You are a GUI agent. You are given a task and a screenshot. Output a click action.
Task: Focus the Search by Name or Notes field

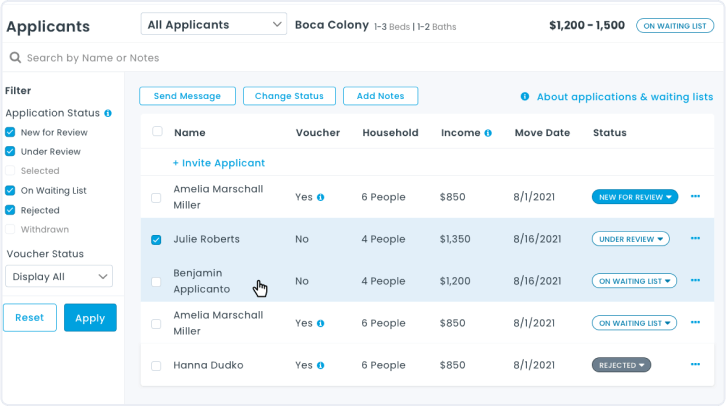click(x=200, y=58)
